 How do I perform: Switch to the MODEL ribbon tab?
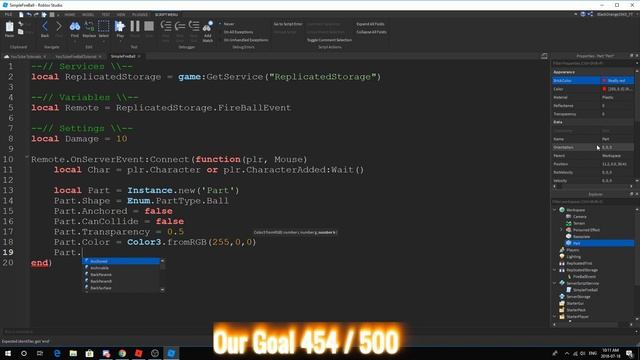pyautogui.click(x=88, y=15)
